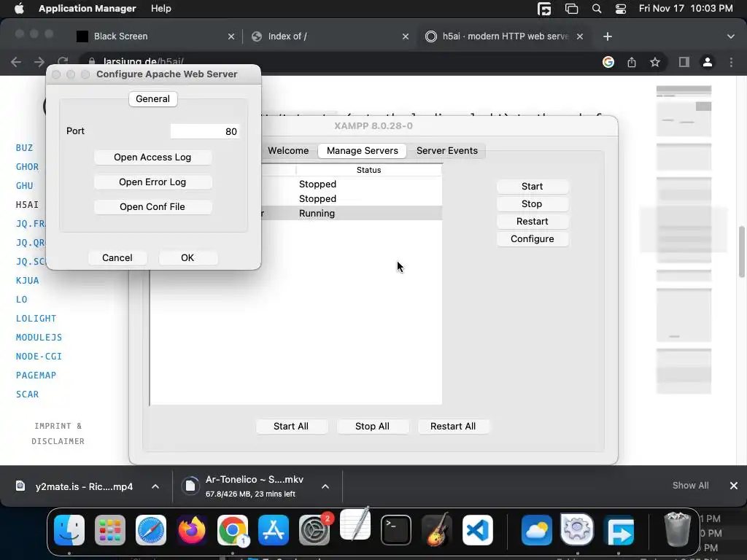The image size is (747, 560).
Task: Click Restart All servers
Action: pyautogui.click(x=453, y=426)
